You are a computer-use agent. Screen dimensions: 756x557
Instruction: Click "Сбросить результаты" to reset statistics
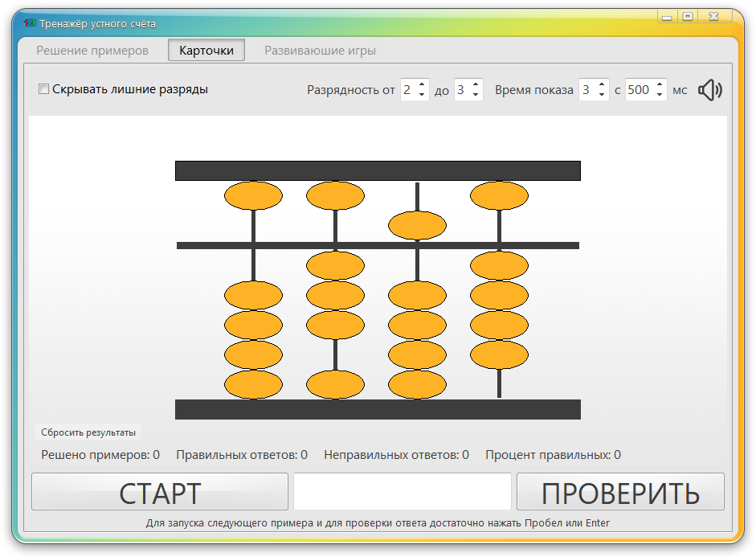pos(88,432)
